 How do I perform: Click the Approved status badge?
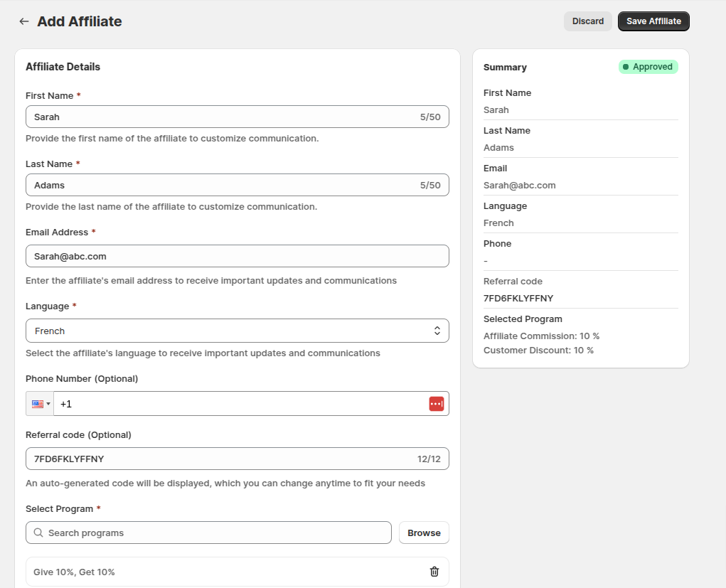tap(648, 66)
